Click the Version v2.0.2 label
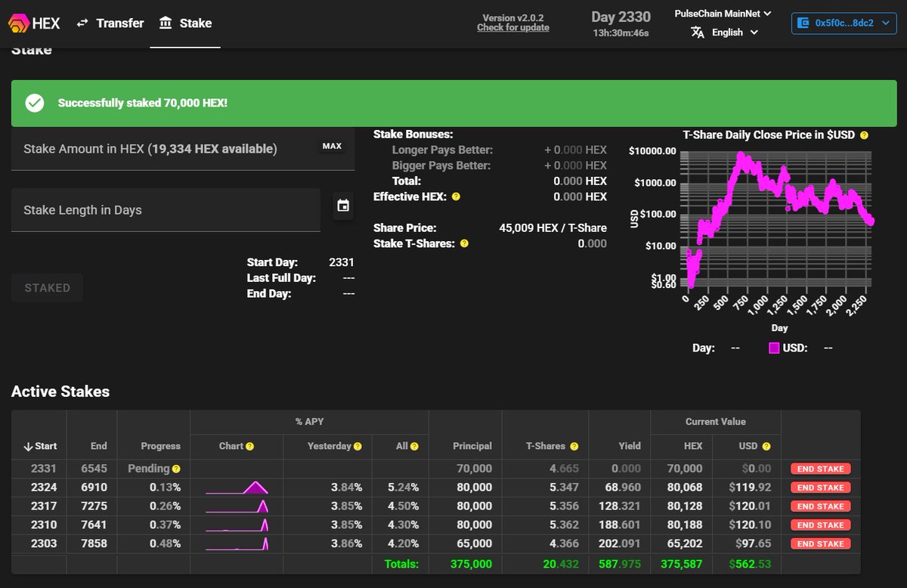 point(513,18)
